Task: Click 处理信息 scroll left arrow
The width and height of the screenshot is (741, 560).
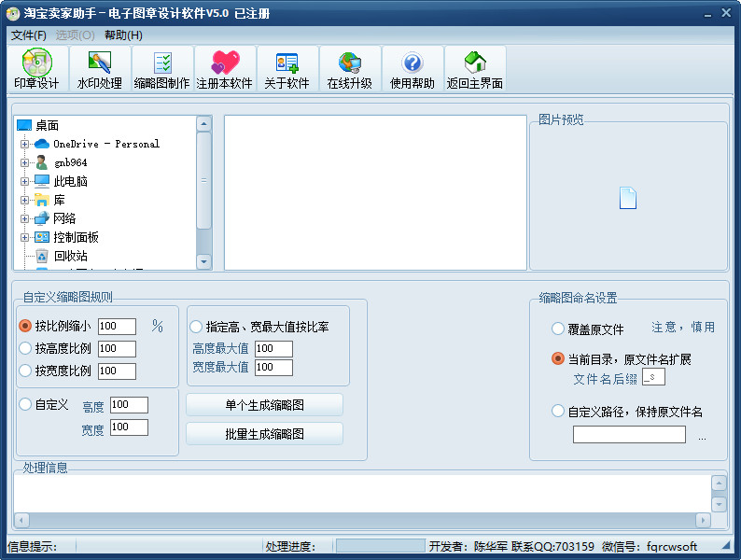Action: (21, 520)
